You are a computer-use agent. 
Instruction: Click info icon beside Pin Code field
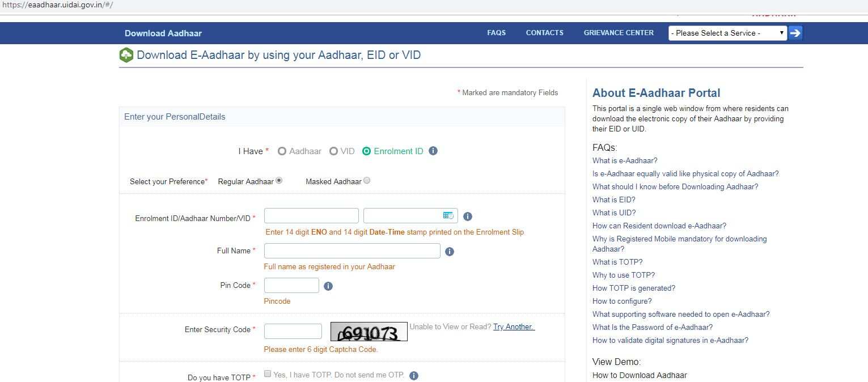tap(328, 286)
